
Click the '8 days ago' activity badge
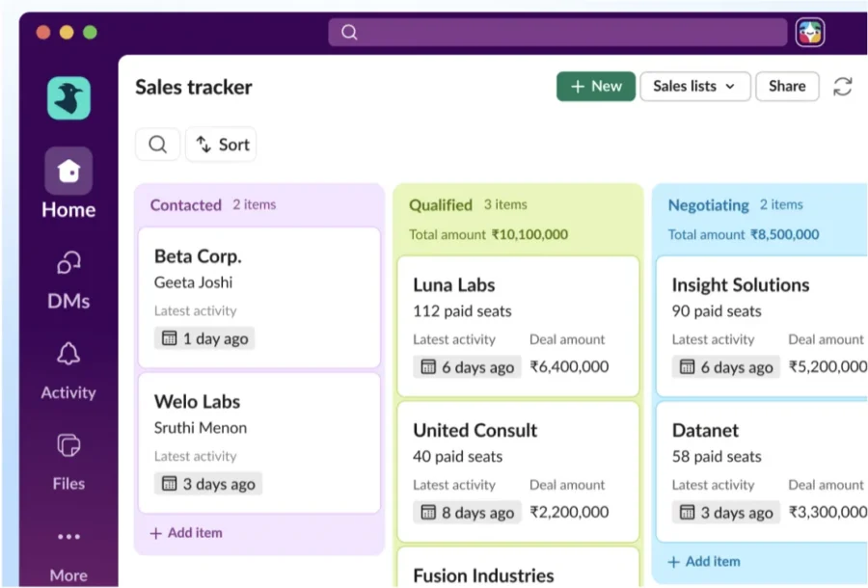pos(467,512)
